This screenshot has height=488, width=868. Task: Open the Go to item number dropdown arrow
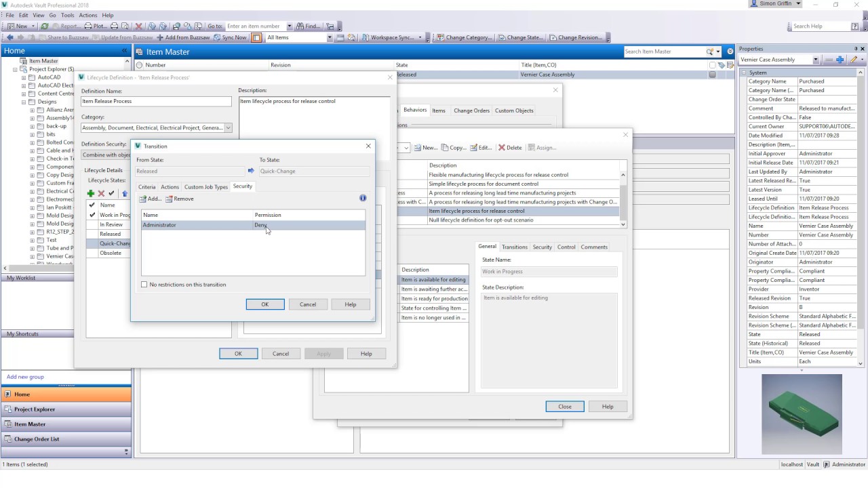[x=290, y=26]
